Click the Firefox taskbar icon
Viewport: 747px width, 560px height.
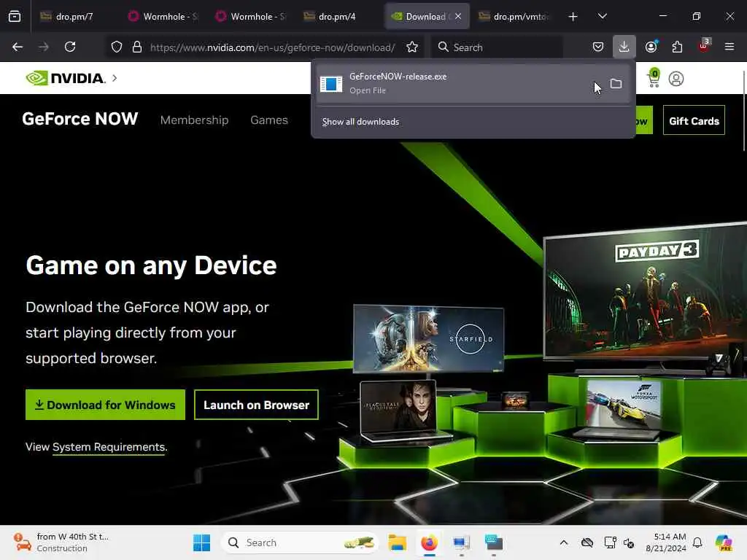point(429,542)
